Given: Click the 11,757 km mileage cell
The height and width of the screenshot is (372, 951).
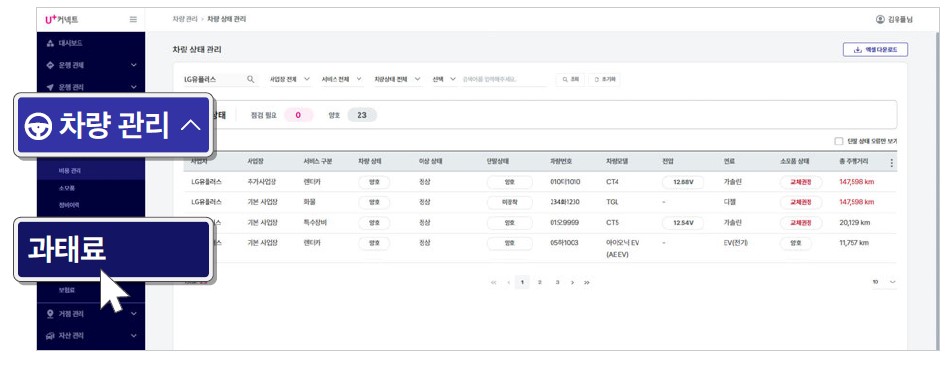Looking at the screenshot, I should (855, 243).
